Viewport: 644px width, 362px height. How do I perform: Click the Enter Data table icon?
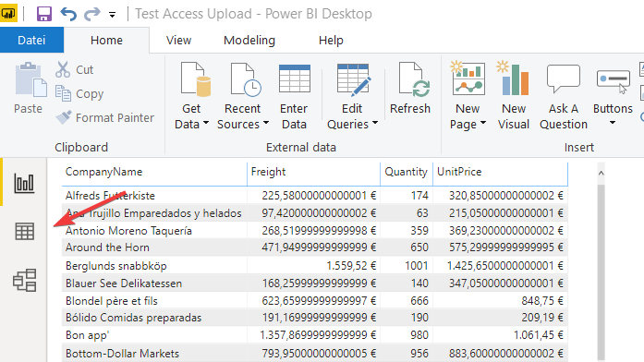pyautogui.click(x=295, y=78)
